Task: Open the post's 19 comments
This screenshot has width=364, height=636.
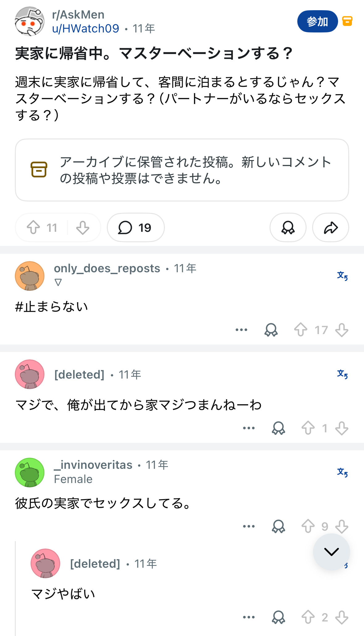Action: pyautogui.click(x=136, y=227)
